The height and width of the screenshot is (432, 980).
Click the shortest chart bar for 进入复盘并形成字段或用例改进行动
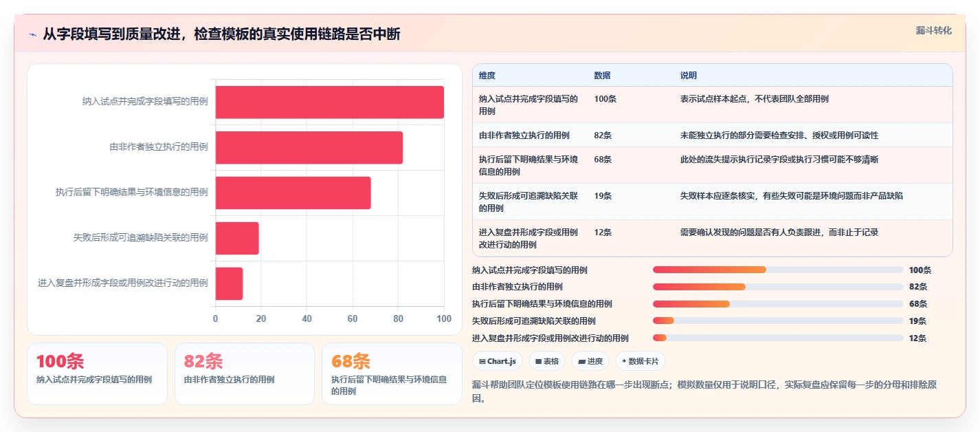(x=230, y=283)
